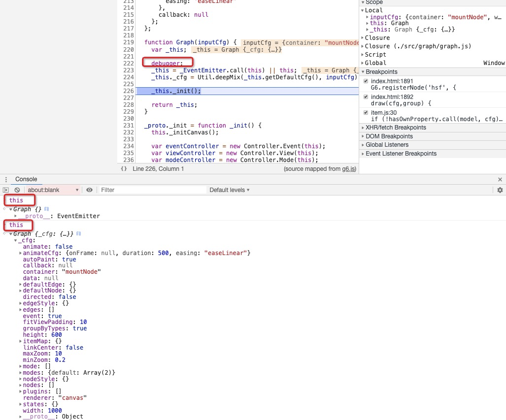
Task: Expand the Script scope
Action: pyautogui.click(x=363, y=55)
